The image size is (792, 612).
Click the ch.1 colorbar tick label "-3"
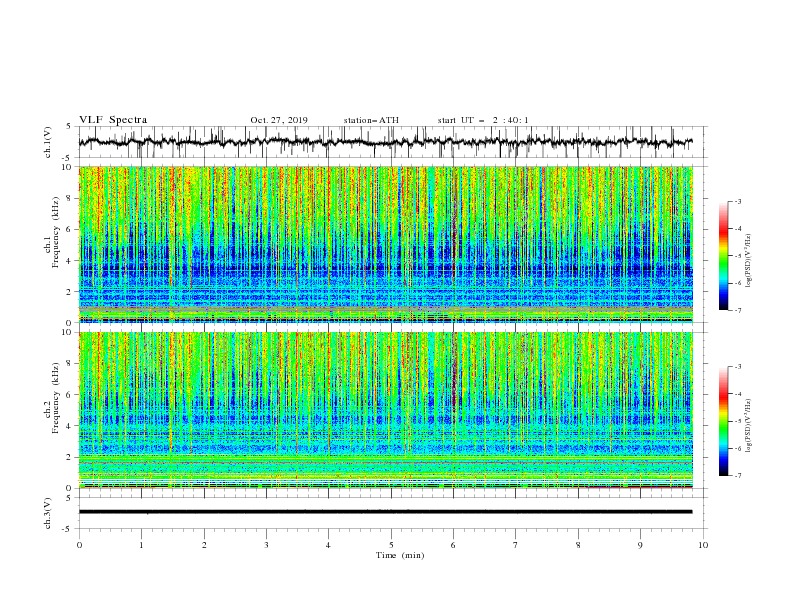[738, 201]
